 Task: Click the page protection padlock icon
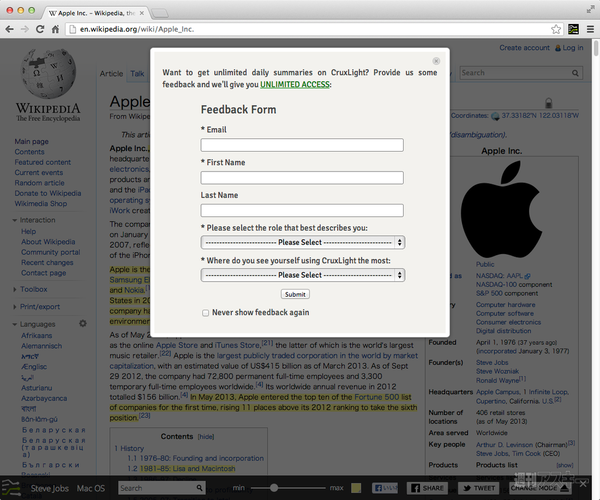pos(548,103)
